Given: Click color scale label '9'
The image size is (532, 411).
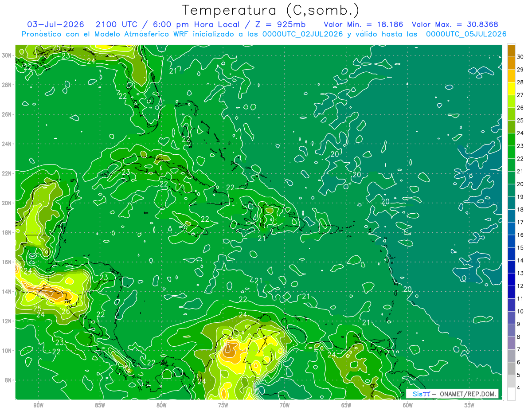Looking at the screenshot, I should 519,324.
